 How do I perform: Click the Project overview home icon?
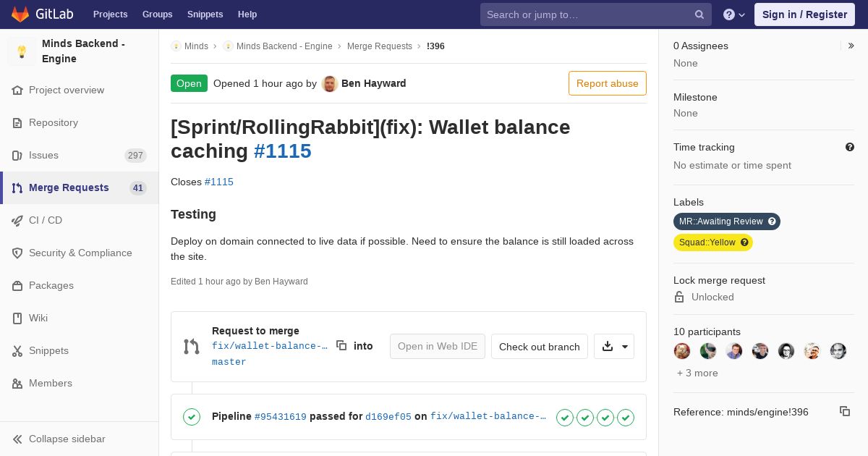click(x=17, y=90)
